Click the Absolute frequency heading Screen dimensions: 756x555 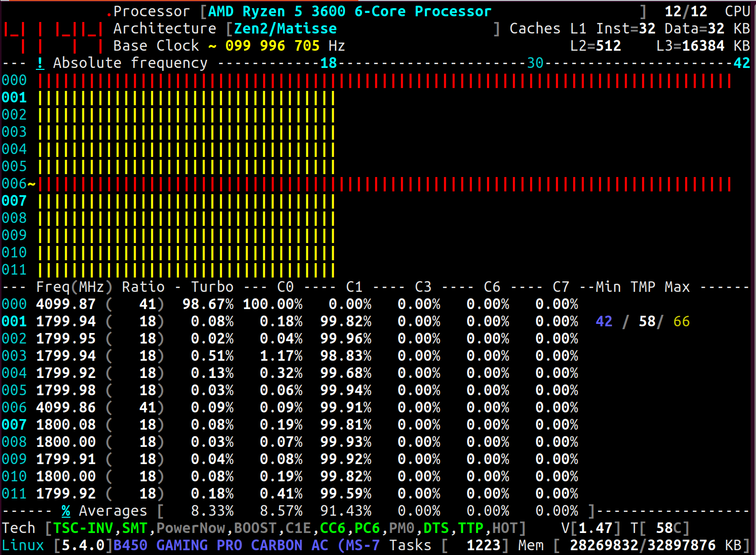(x=130, y=63)
